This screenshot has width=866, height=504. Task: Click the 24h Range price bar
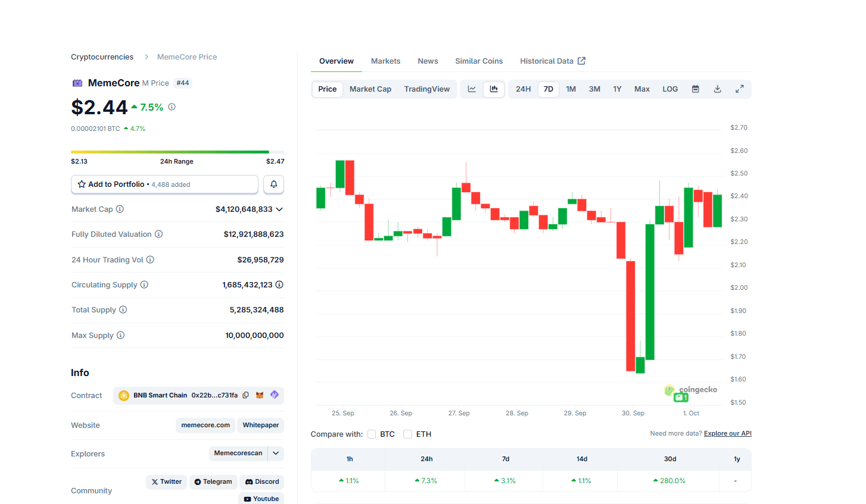[177, 152]
